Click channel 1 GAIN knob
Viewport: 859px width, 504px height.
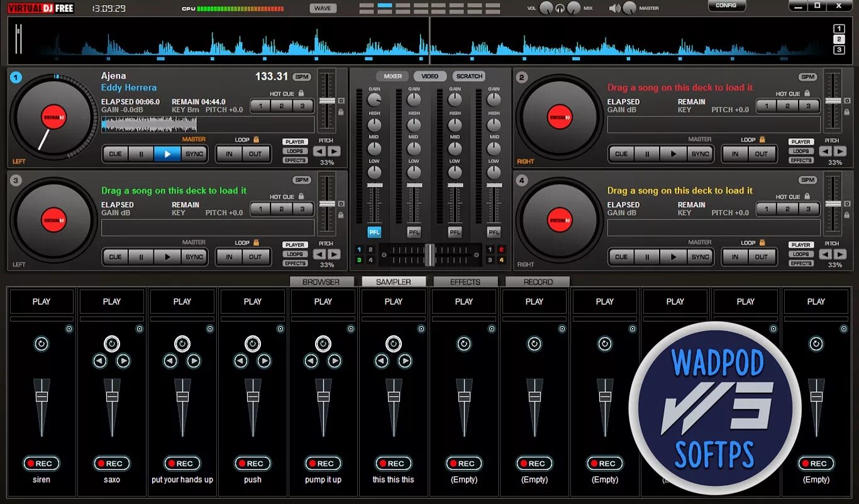coord(374,100)
